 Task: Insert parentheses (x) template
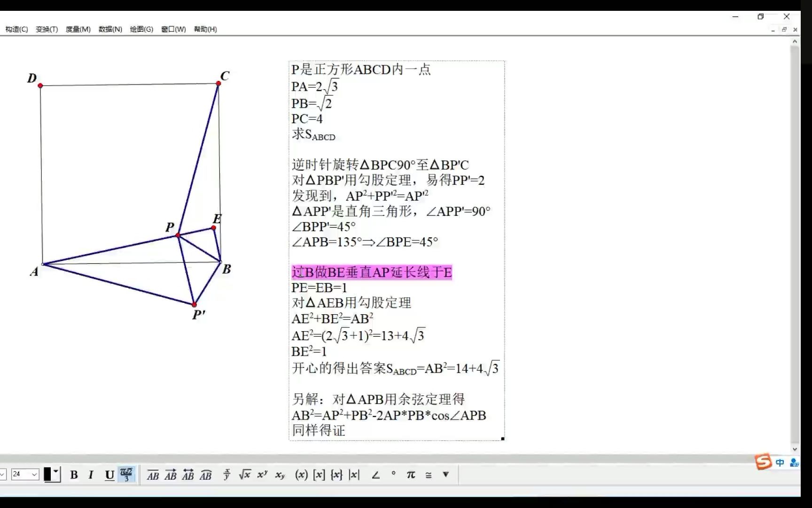click(301, 475)
